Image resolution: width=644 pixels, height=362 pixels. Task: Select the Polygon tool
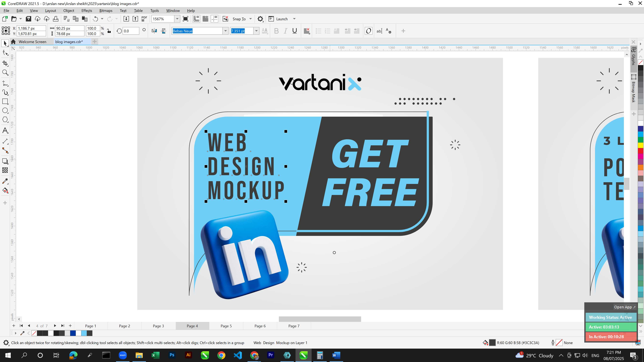point(5,120)
